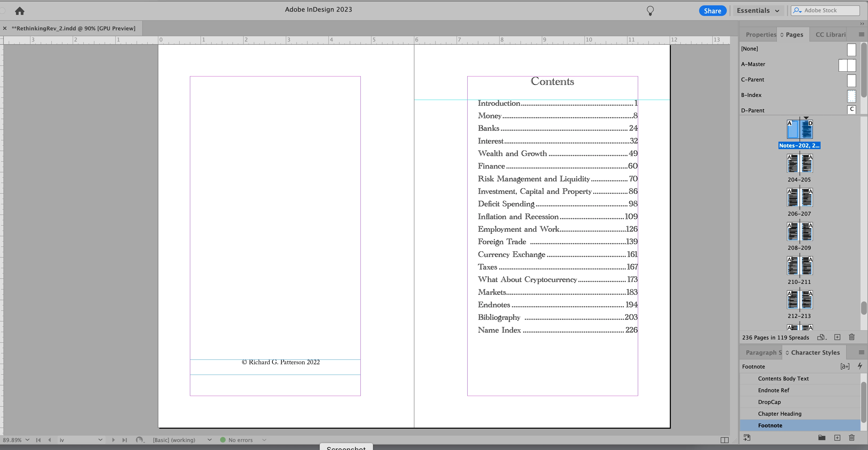The width and height of the screenshot is (868, 450).
Task: Jump to the last page arrow
Action: (x=125, y=440)
